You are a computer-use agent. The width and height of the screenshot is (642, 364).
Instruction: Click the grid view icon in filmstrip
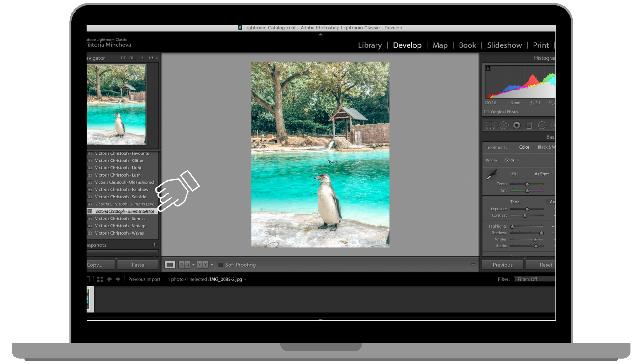click(99, 279)
